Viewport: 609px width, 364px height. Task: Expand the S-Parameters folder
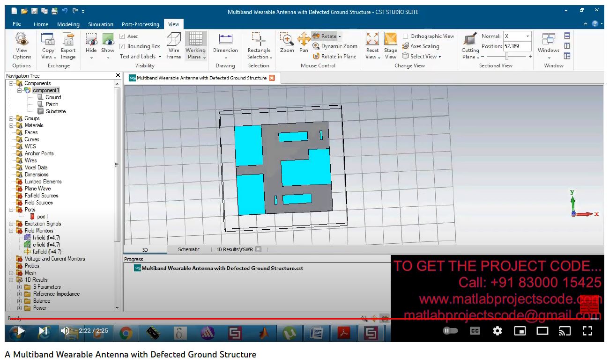[x=20, y=287]
